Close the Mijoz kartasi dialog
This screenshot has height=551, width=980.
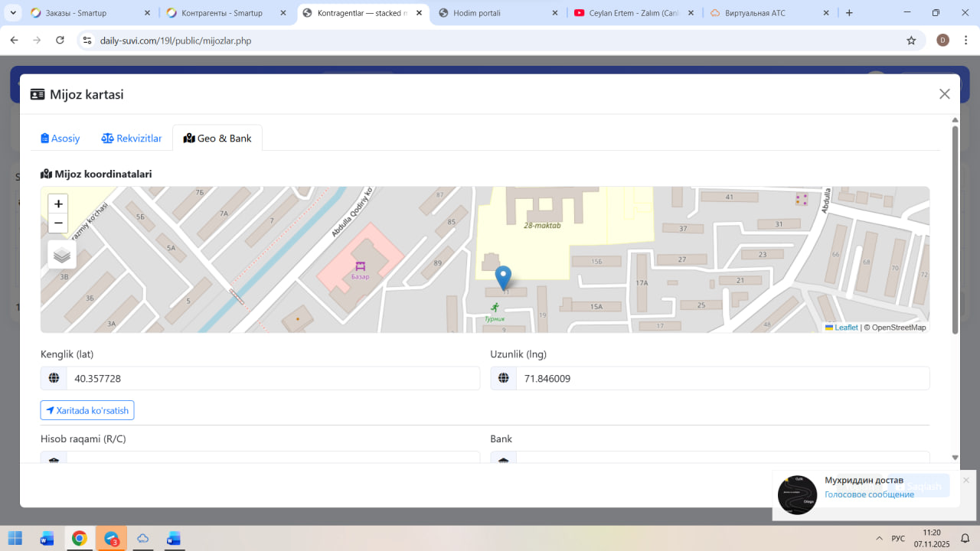[944, 94]
